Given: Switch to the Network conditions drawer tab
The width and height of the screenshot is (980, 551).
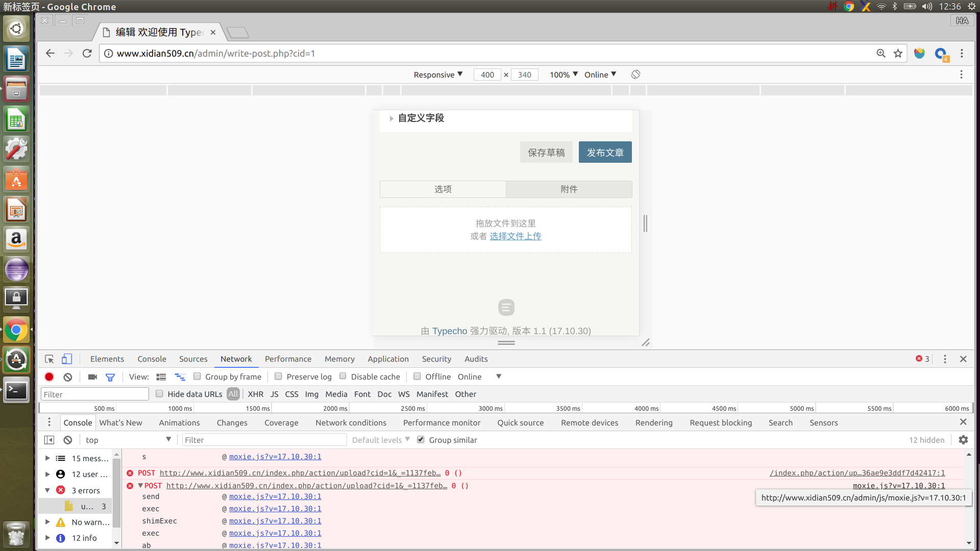Looking at the screenshot, I should [x=351, y=423].
